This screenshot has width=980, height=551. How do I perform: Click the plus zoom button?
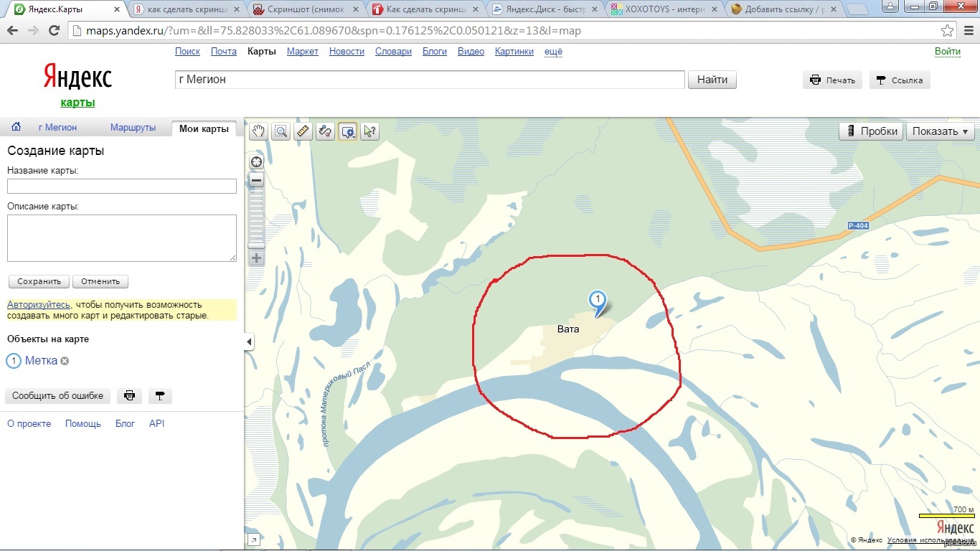[x=256, y=258]
